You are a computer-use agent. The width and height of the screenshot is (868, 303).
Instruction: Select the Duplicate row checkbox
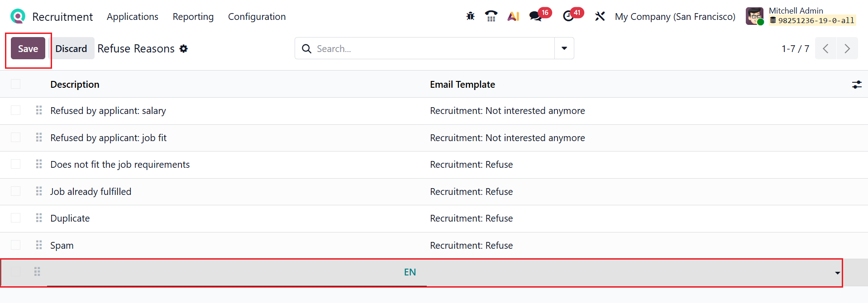pos(16,218)
